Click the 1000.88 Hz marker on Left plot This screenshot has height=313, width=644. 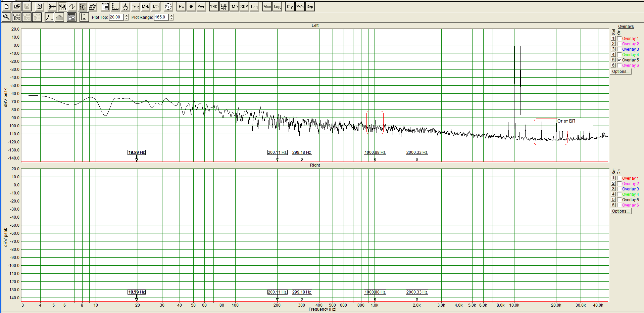tap(375, 152)
